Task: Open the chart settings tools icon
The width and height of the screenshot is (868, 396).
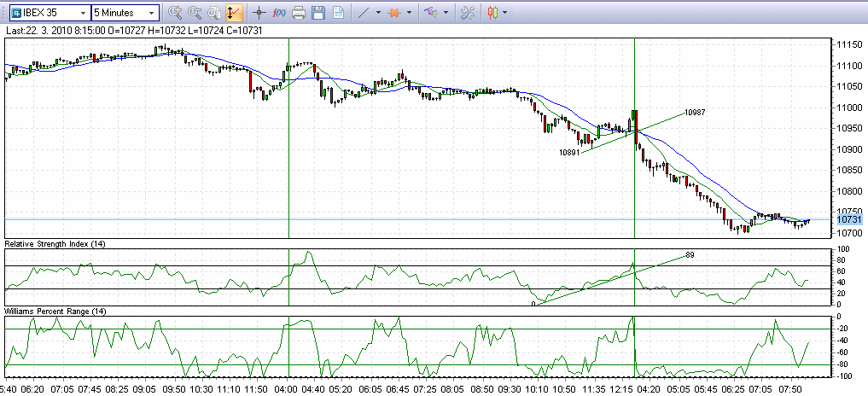Action: [x=467, y=13]
